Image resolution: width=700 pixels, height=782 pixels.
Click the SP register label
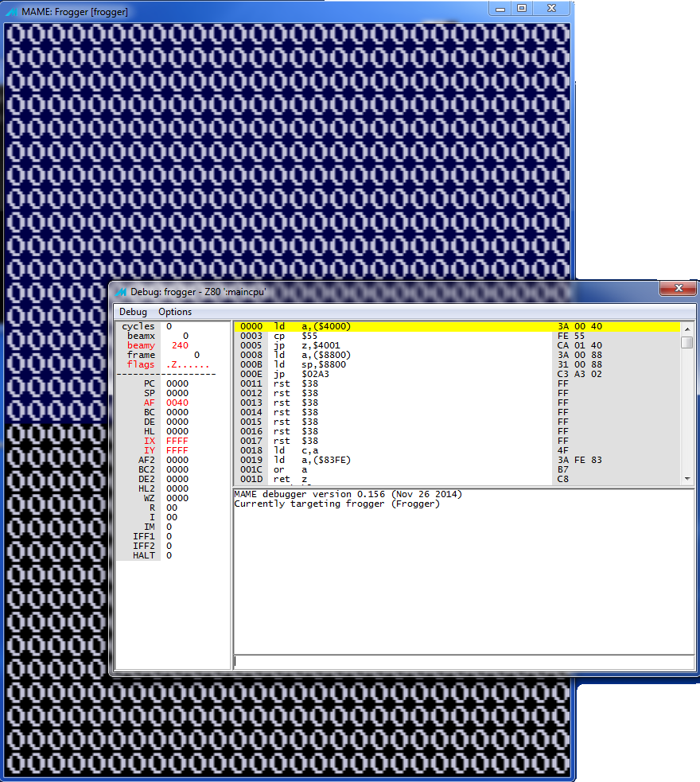click(150, 393)
